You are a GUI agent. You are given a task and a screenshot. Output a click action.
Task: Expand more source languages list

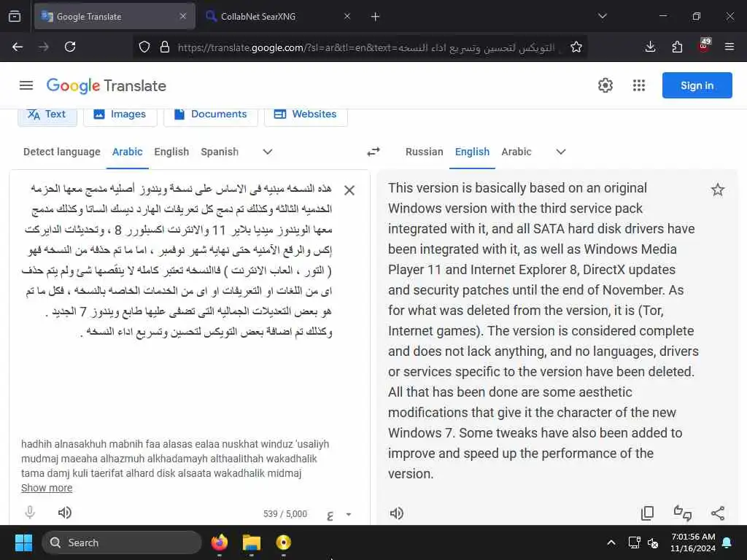268,152
